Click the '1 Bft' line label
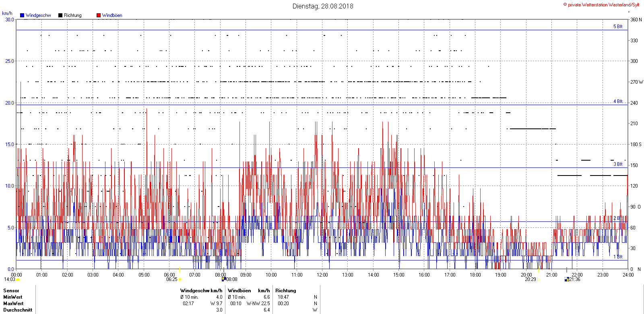Image resolution: width=644 pixels, height=314 pixels. pyautogui.click(x=618, y=257)
